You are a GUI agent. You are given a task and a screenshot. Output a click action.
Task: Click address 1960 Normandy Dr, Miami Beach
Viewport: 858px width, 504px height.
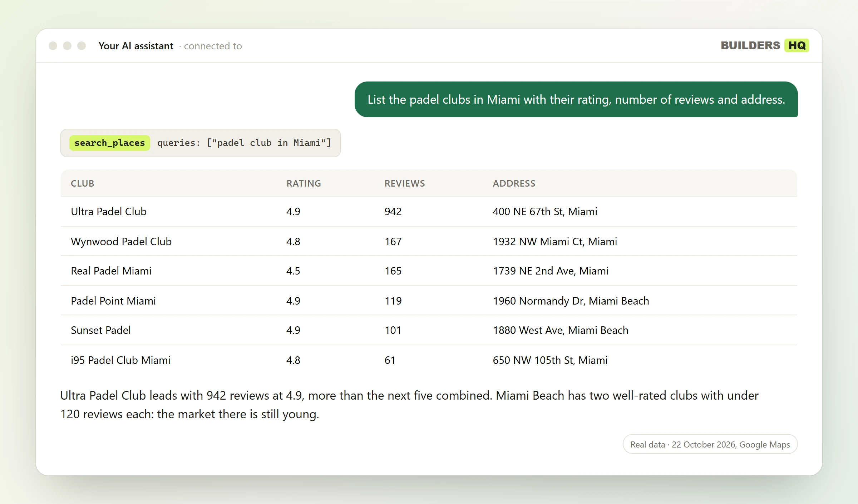[x=571, y=301]
